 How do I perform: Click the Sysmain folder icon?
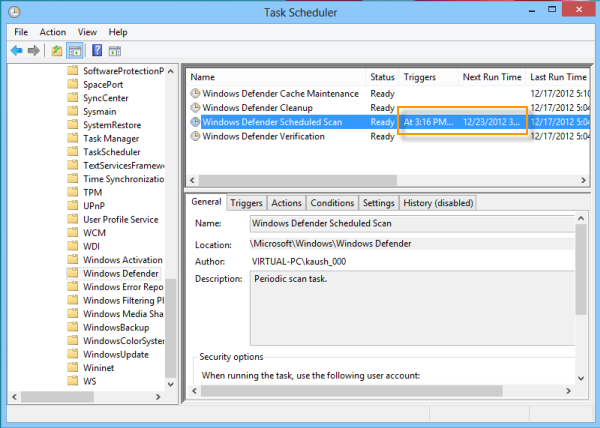tap(73, 111)
